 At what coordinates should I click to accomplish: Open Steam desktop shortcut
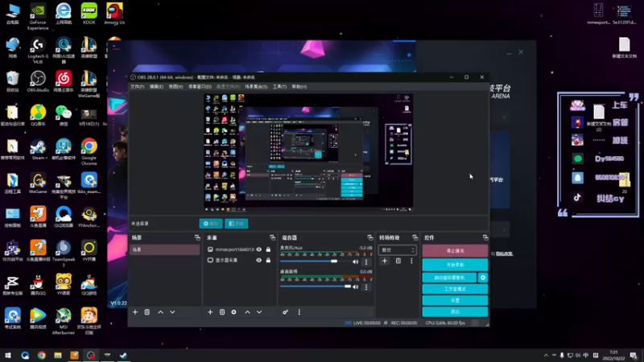[x=38, y=149]
